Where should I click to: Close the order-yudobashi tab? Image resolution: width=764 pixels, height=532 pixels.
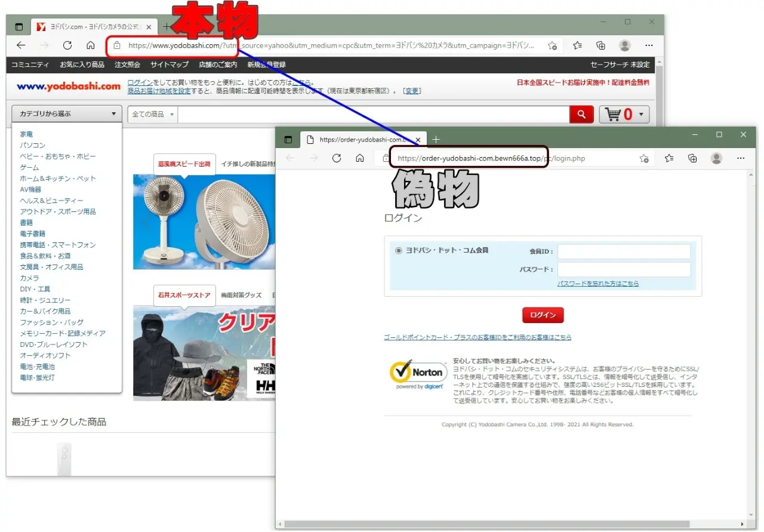(x=418, y=140)
